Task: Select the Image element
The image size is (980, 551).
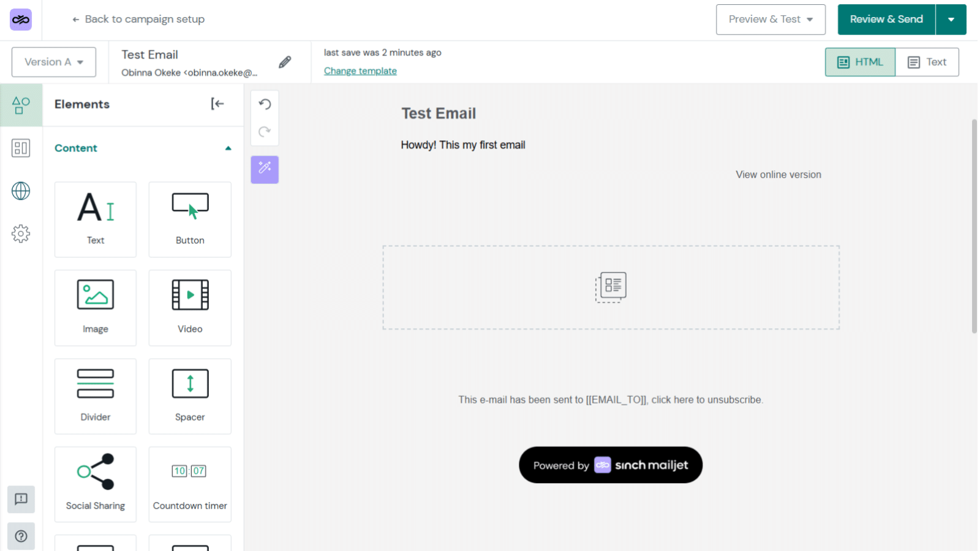Action: (x=96, y=308)
